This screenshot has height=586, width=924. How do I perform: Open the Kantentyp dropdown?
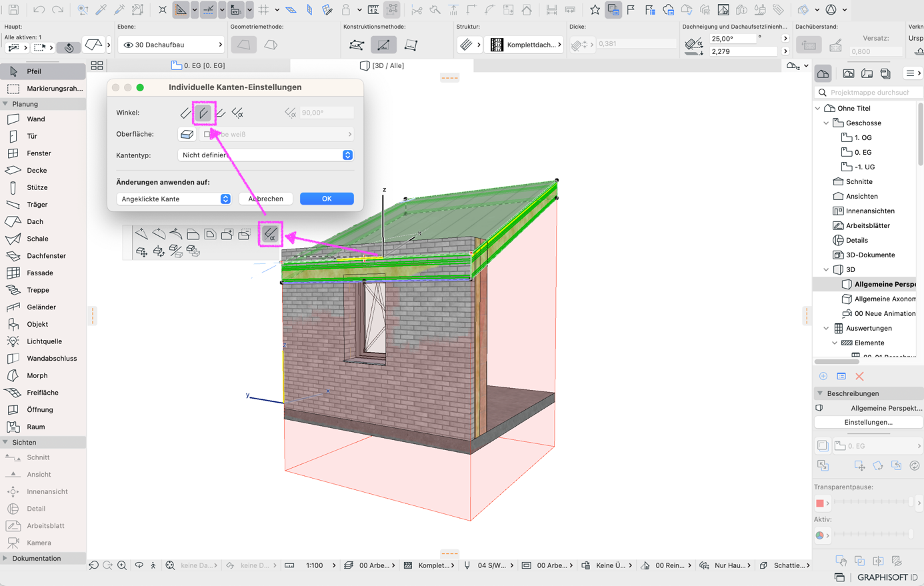click(265, 155)
